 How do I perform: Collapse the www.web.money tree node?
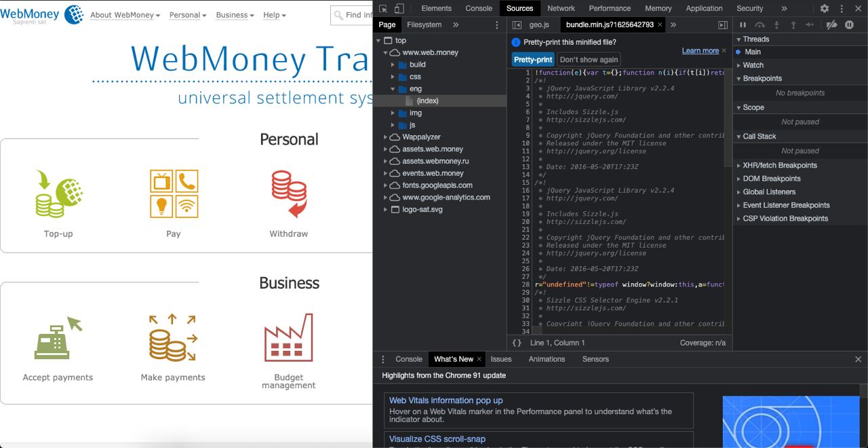pyautogui.click(x=385, y=53)
